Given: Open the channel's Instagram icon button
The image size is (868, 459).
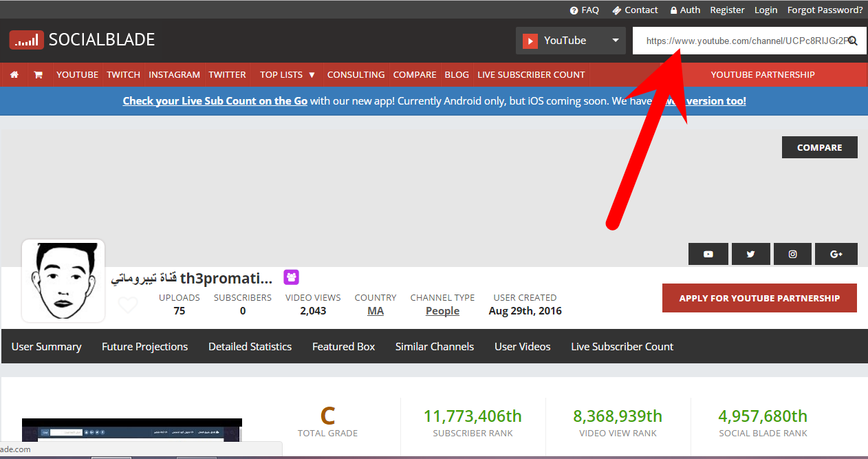Looking at the screenshot, I should pyautogui.click(x=792, y=254).
